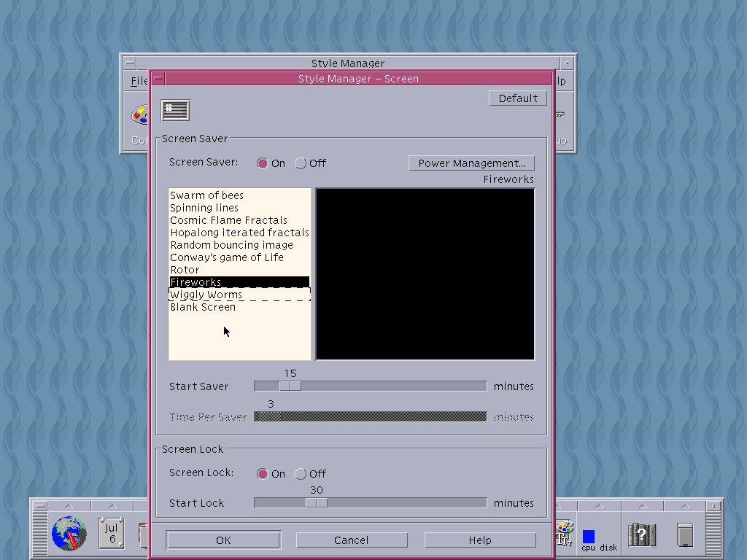
Task: Expand the subpanel arrow above the calendar
Action: 112,506
